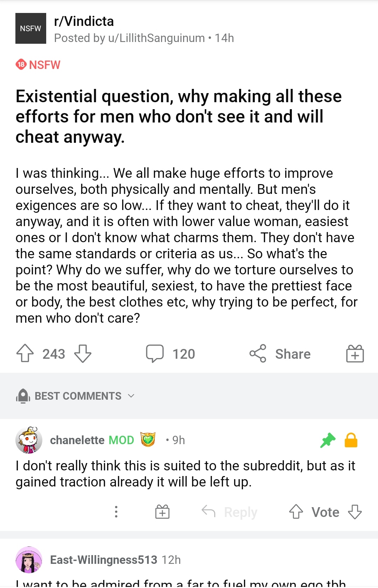Downvote chanelette's pinned comment

click(355, 512)
